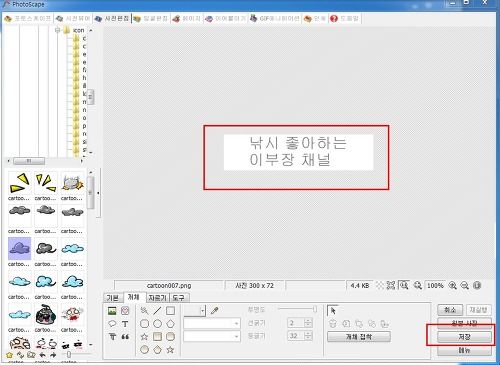This screenshot has height=365, width=500.
Task: Select the freehand scribble draw tool
Action: (x=144, y=311)
